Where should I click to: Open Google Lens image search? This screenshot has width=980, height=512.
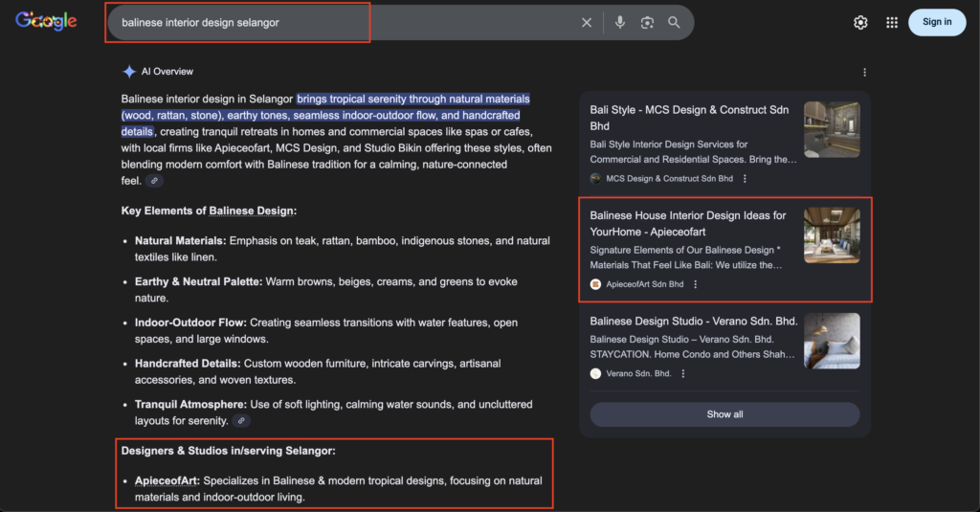pos(647,23)
